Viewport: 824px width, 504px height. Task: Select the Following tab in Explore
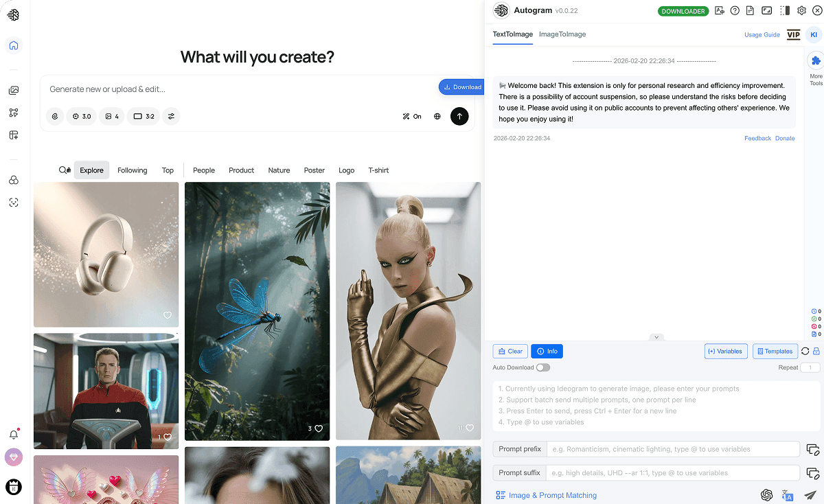click(132, 170)
